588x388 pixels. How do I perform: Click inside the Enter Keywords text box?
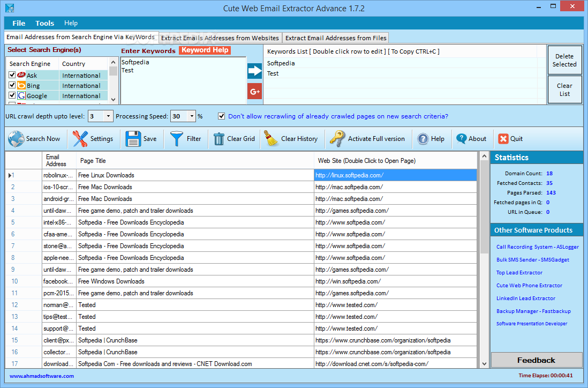(x=183, y=81)
